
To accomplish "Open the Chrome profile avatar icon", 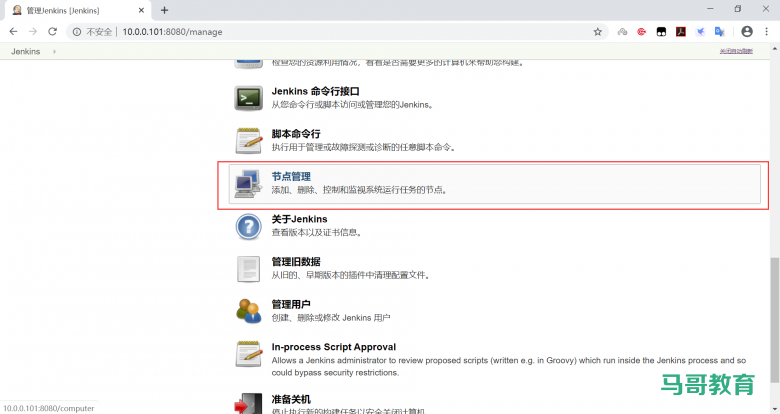I will click(747, 31).
